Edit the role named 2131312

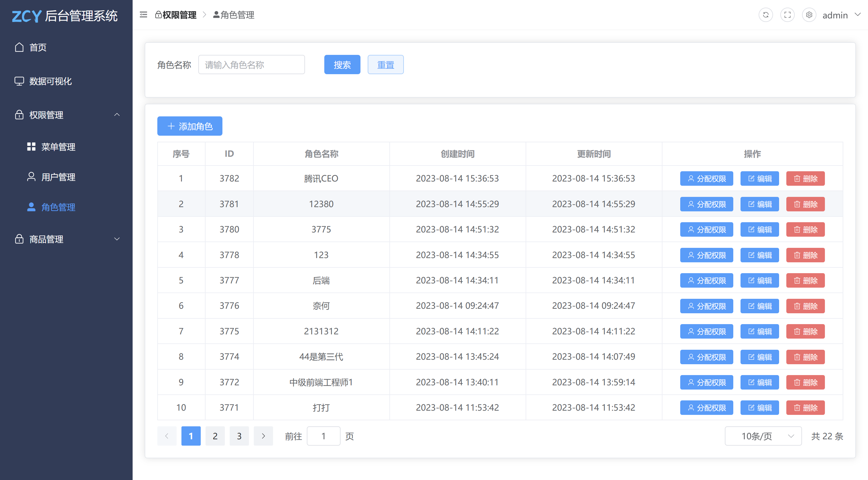tap(759, 331)
